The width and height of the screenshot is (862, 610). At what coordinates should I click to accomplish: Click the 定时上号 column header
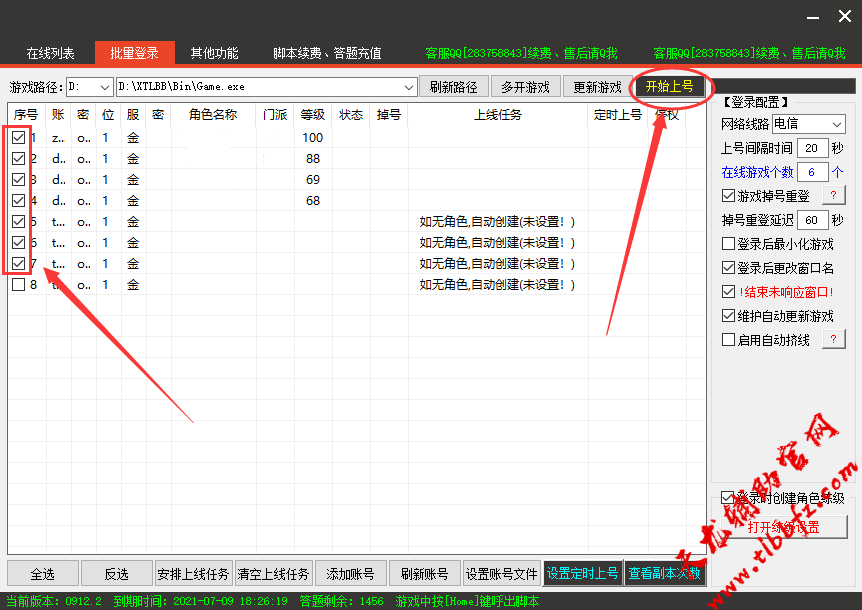pyautogui.click(x=618, y=114)
